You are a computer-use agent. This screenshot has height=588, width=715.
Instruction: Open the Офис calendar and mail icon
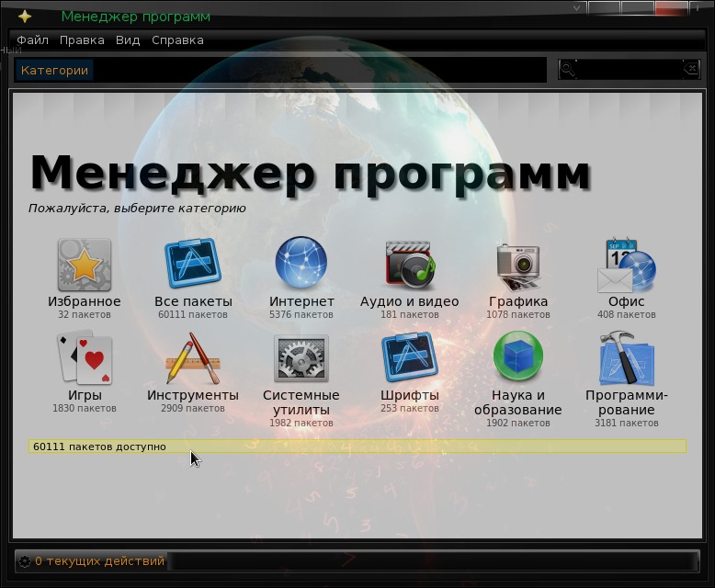(627, 265)
